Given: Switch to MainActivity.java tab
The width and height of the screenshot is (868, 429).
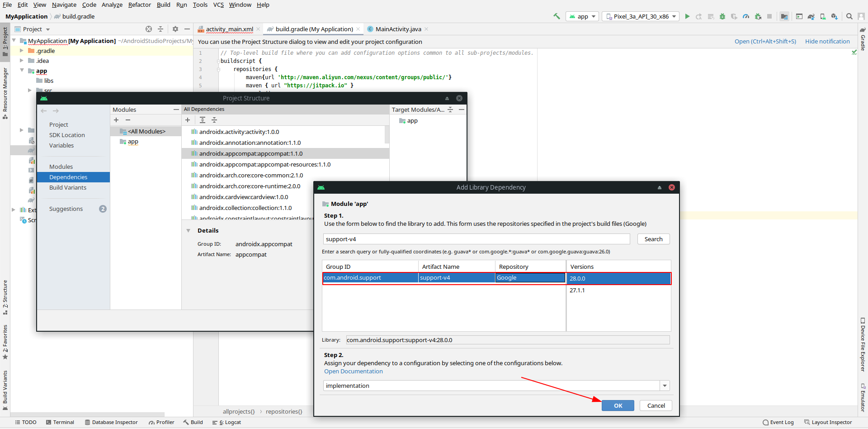Looking at the screenshot, I should [x=398, y=29].
